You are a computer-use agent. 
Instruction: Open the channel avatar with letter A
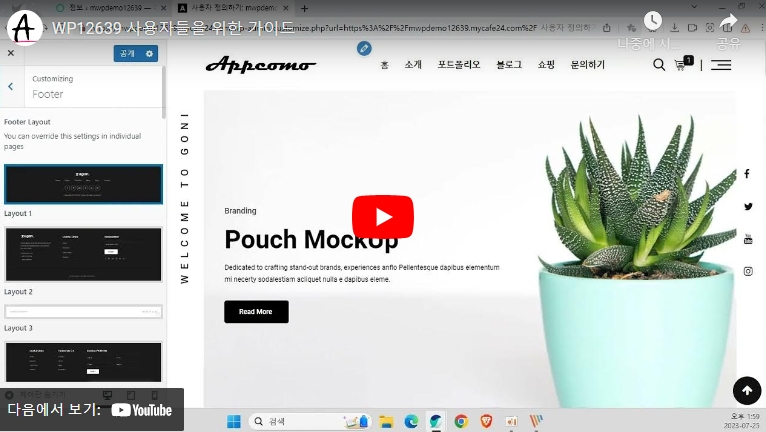[x=24, y=27]
